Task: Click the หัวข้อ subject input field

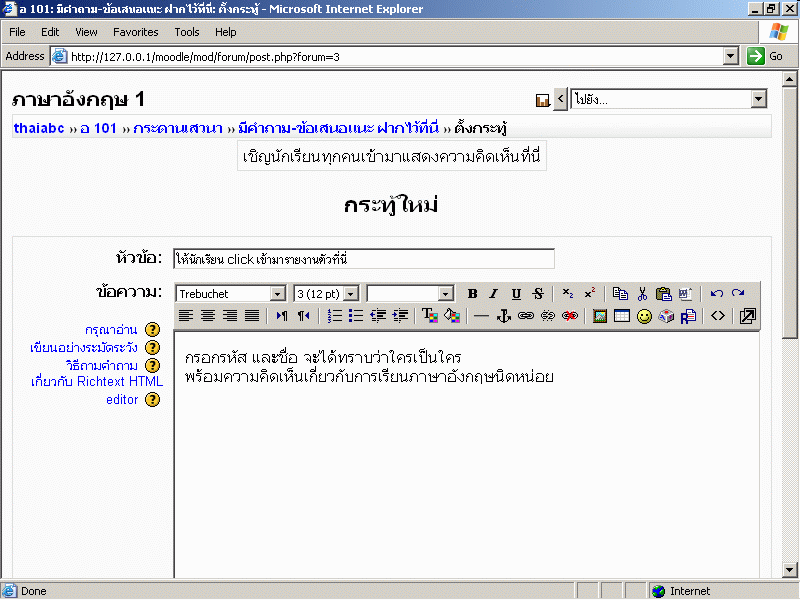Action: [364, 259]
